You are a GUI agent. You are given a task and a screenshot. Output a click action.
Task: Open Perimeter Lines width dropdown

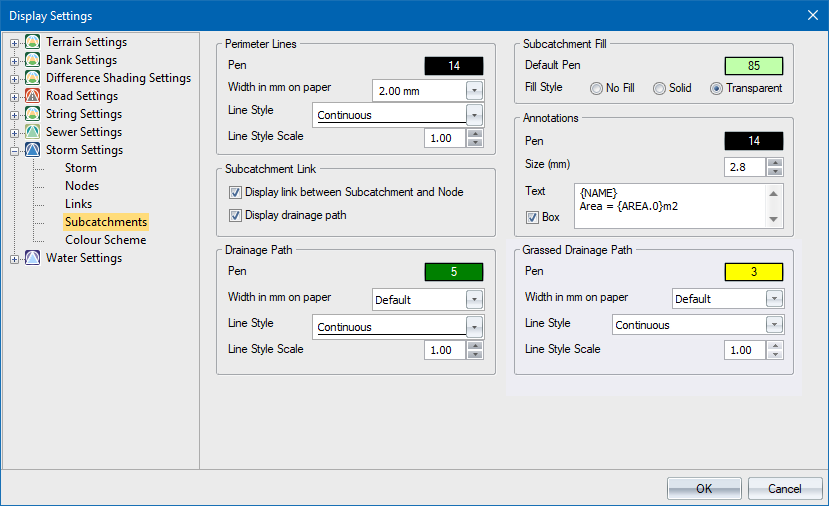[474, 90]
